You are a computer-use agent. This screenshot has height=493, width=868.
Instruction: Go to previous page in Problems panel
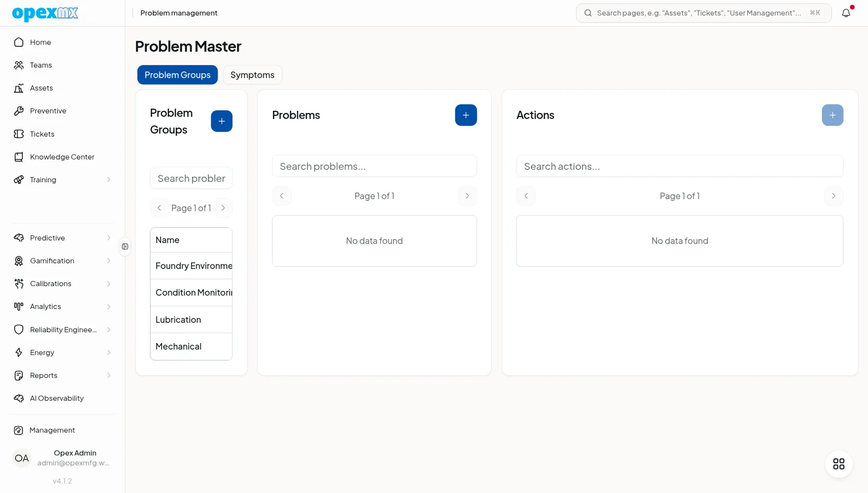[282, 196]
